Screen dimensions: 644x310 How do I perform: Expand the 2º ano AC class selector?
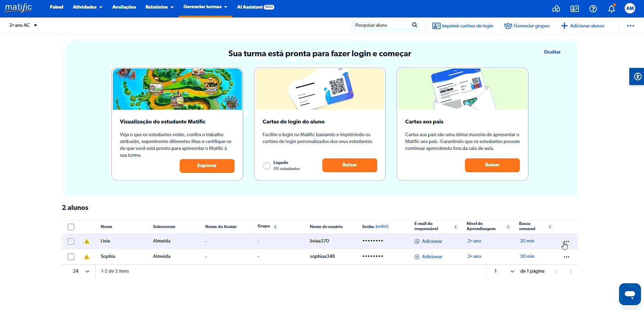[x=23, y=25]
